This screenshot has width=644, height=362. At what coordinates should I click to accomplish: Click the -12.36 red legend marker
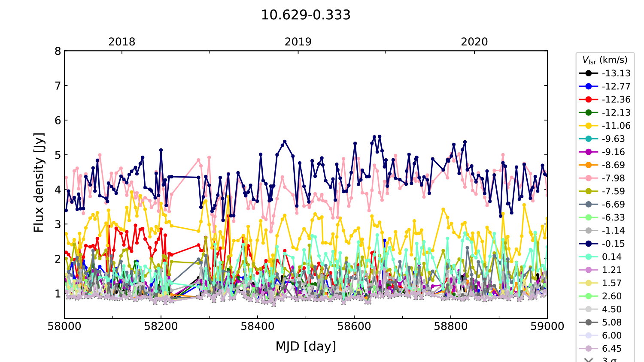point(589,100)
